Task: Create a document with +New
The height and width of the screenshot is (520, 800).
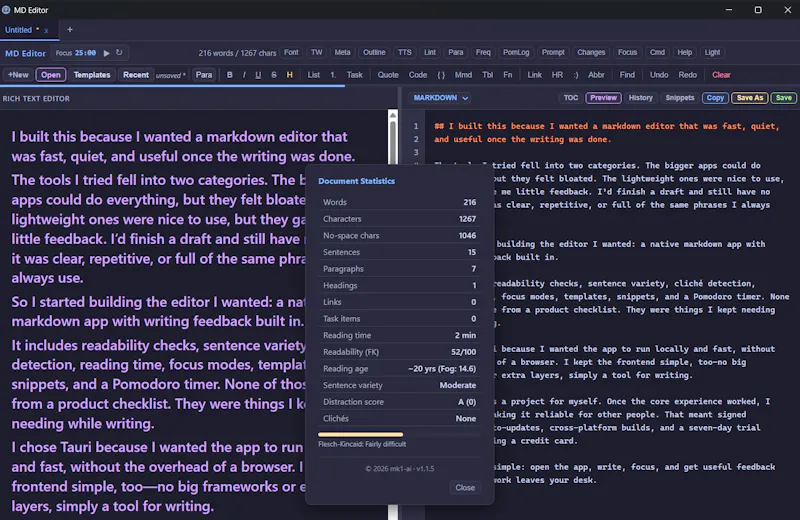Action: [18, 75]
